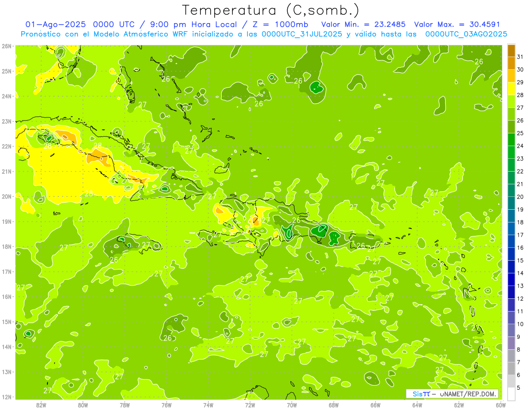This screenshot has height=411, width=532.
Task: Click the date text '01-Ago-2025 0000 UTC'
Action: (x=80, y=24)
